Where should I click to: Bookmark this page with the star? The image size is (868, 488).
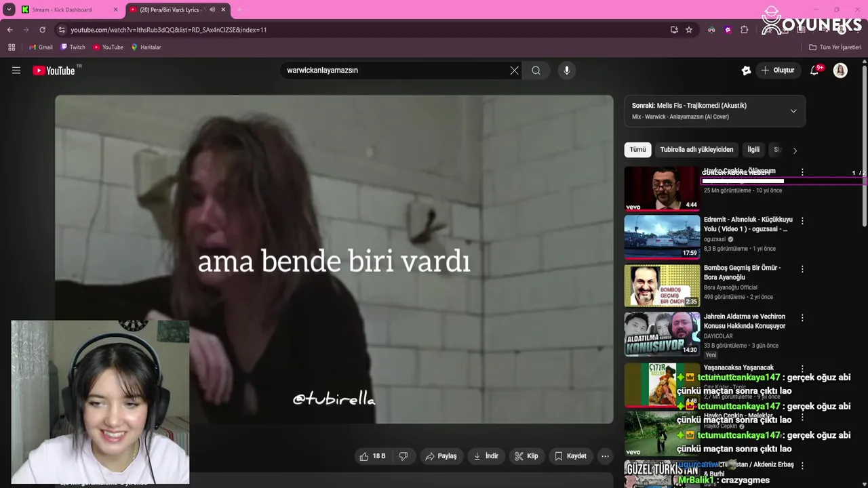coord(689,30)
